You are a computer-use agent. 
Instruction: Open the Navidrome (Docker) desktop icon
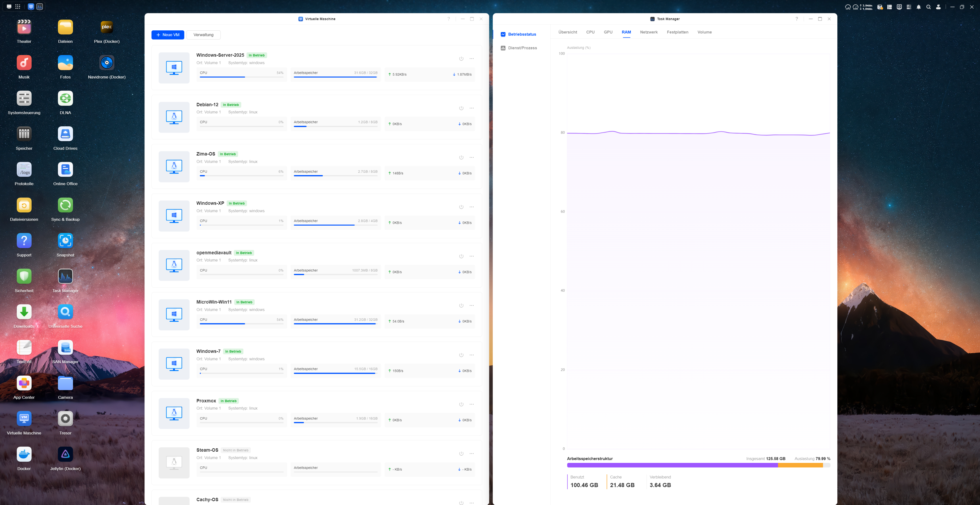tap(106, 63)
